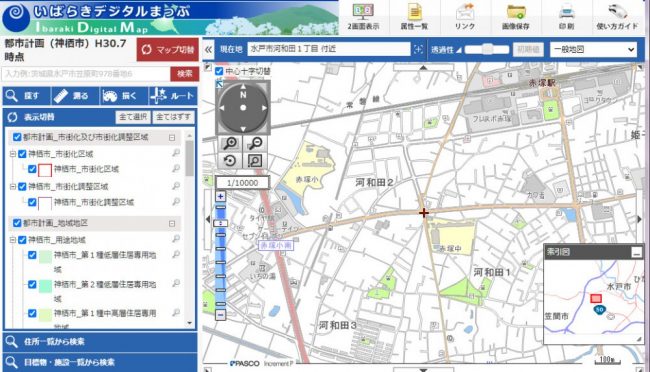Viewport: 650px width, 372px height.
Task: Click the plus button on zoom slider
Action: coord(221,197)
